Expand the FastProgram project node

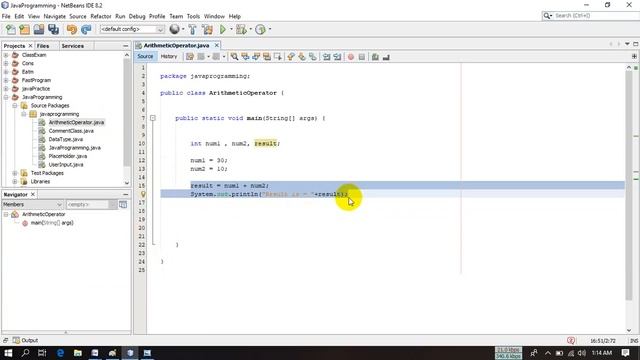[x=6, y=80]
